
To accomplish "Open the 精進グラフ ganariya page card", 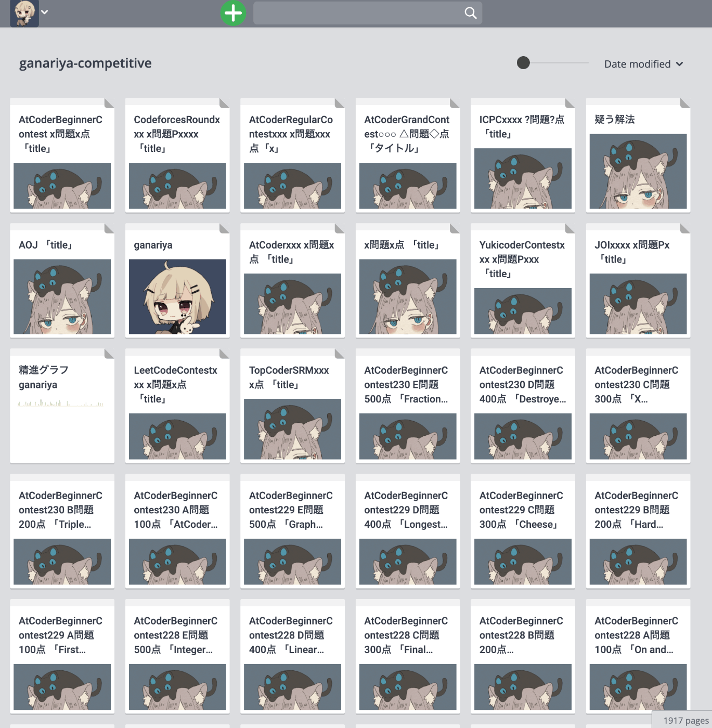I will point(62,406).
